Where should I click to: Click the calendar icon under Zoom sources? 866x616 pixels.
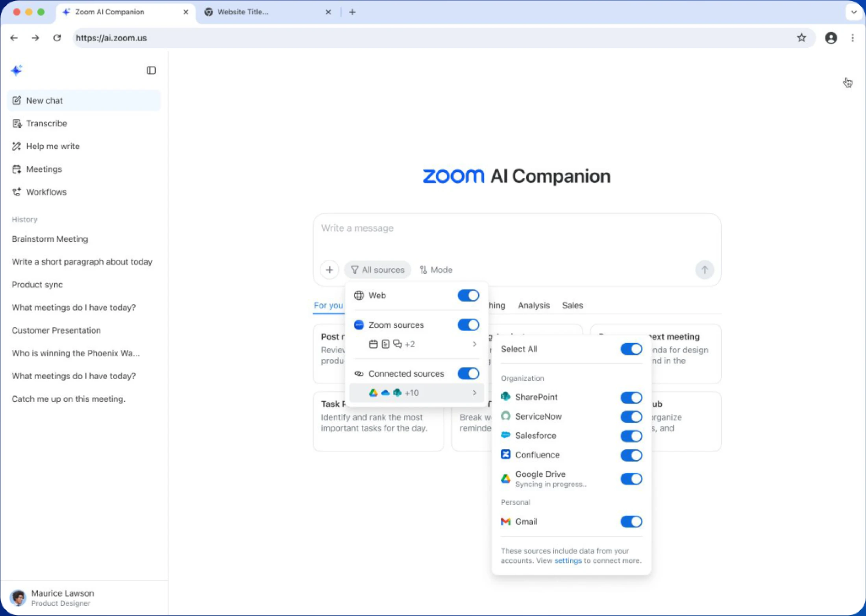[373, 344]
